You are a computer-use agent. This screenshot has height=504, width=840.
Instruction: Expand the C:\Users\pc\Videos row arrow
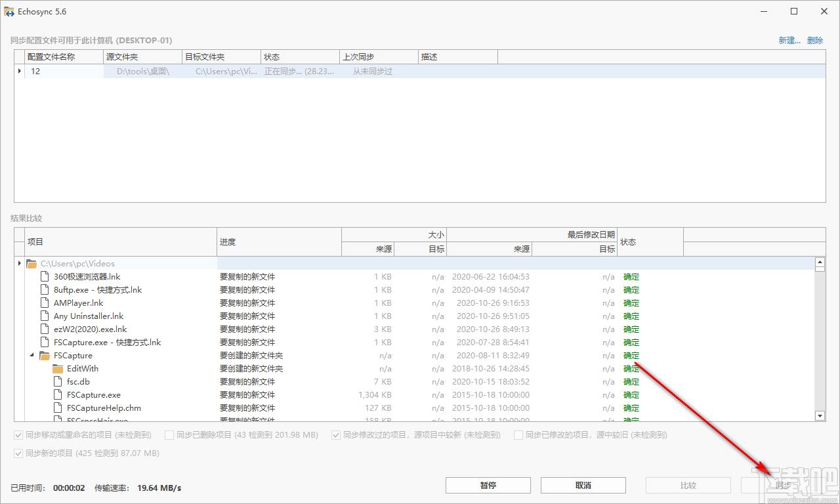click(x=20, y=264)
